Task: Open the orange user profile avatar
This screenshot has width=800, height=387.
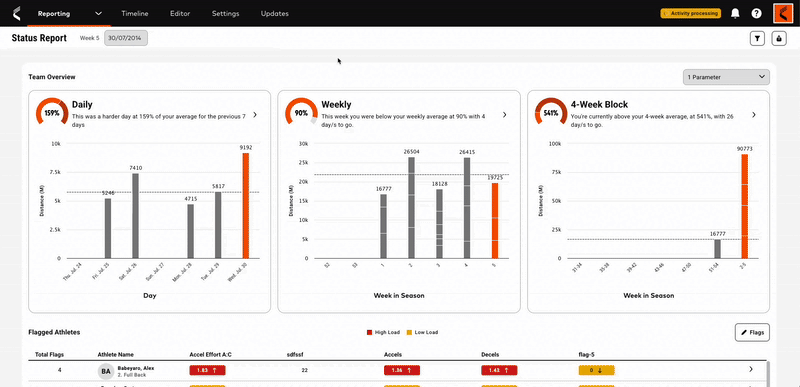Action: click(783, 13)
